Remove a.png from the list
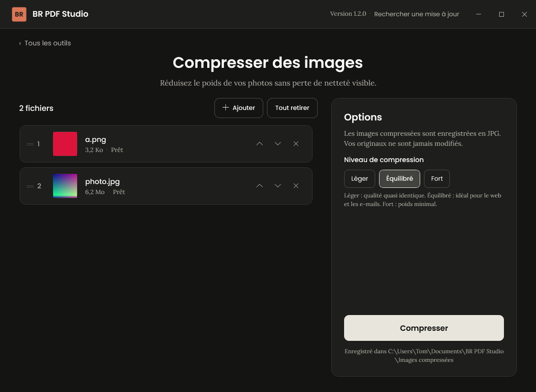The width and height of the screenshot is (536, 392). click(296, 144)
